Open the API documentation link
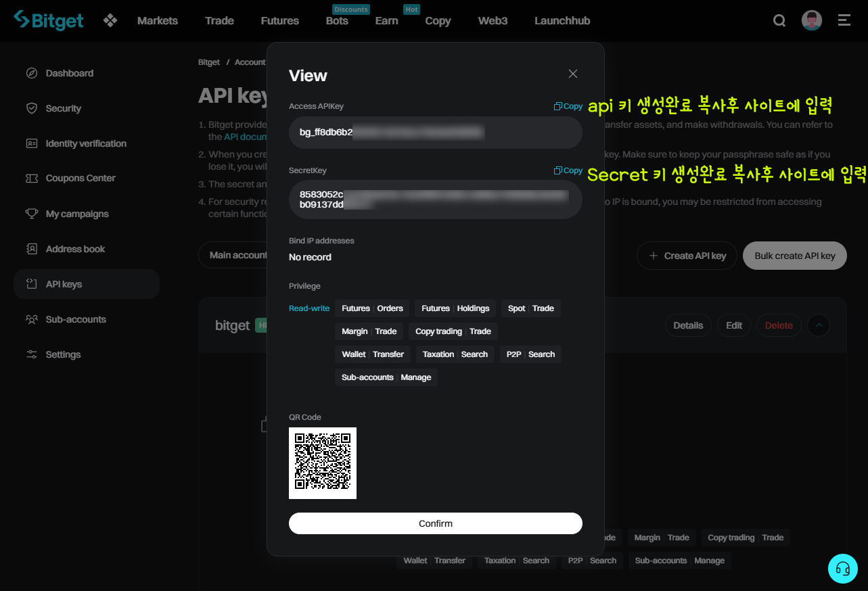The height and width of the screenshot is (591, 868). click(245, 137)
